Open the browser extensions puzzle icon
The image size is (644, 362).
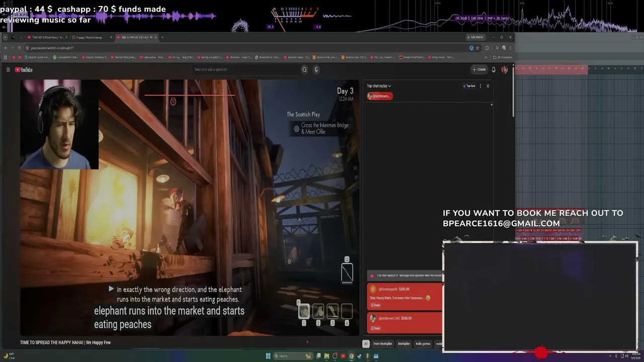[x=487, y=48]
